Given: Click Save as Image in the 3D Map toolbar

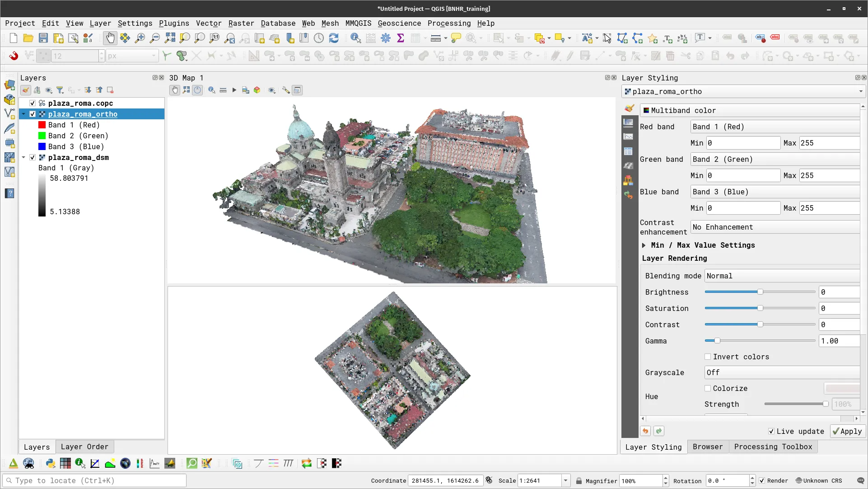Looking at the screenshot, I should 246,90.
